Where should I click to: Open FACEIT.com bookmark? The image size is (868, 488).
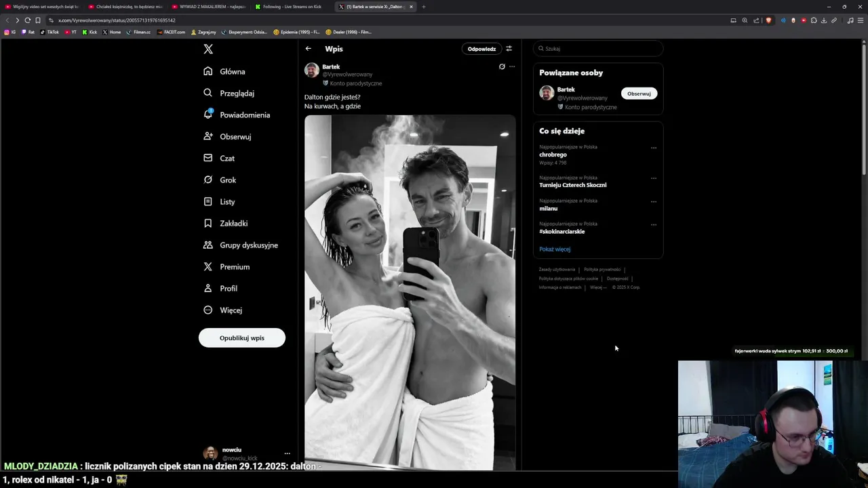coord(171,32)
